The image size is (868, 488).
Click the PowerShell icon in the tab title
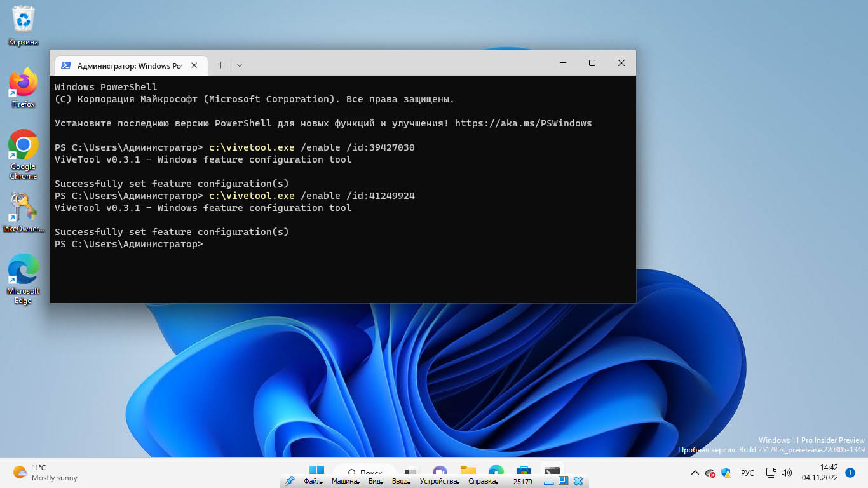(66, 65)
